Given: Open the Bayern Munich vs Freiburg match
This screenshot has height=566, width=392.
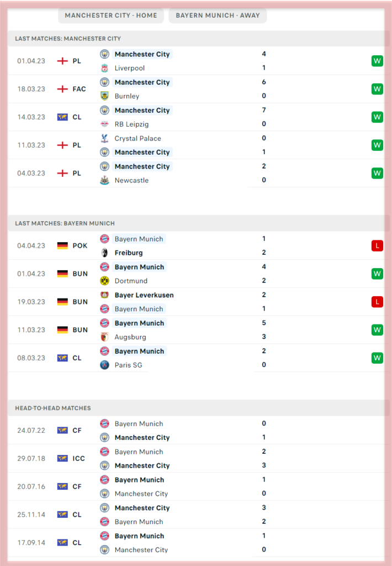Looking at the screenshot, I should point(196,246).
